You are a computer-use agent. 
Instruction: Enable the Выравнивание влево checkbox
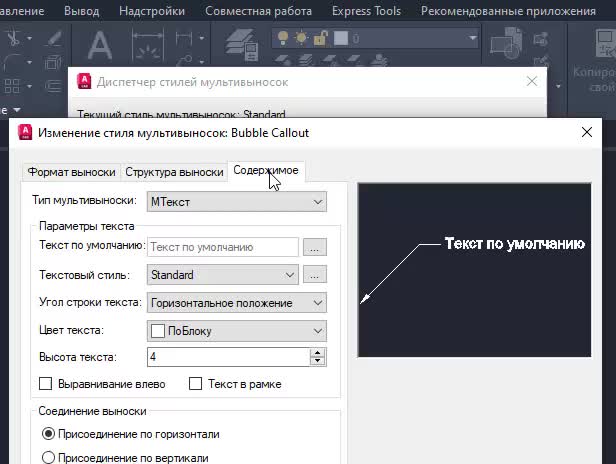pos(46,383)
